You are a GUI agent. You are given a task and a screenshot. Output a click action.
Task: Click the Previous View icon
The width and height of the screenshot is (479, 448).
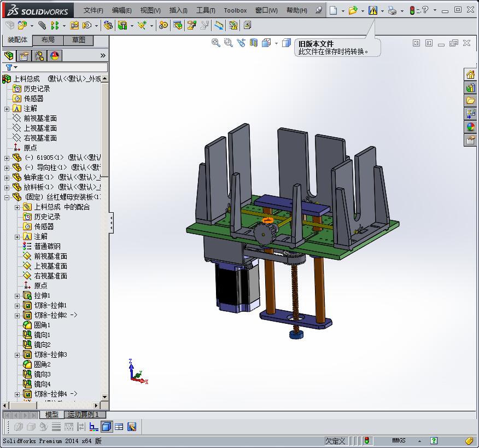point(241,43)
